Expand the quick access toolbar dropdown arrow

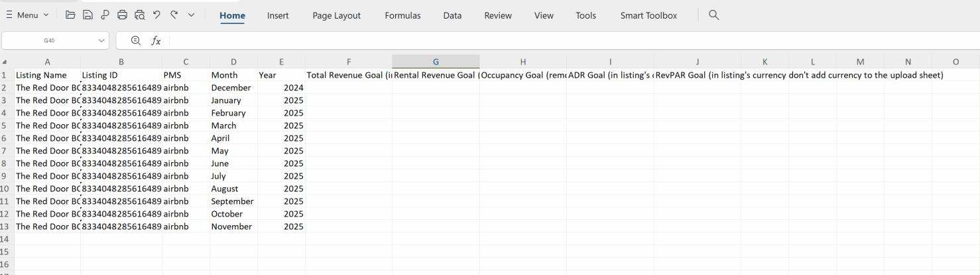[x=192, y=15]
